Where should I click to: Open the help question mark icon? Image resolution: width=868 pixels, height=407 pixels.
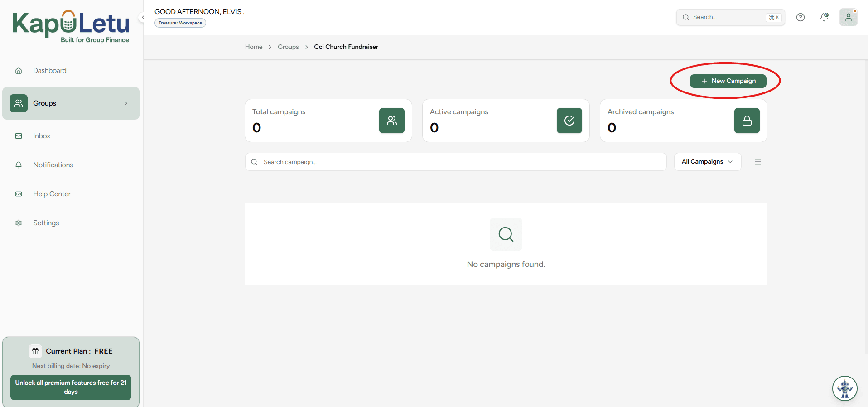tap(800, 17)
